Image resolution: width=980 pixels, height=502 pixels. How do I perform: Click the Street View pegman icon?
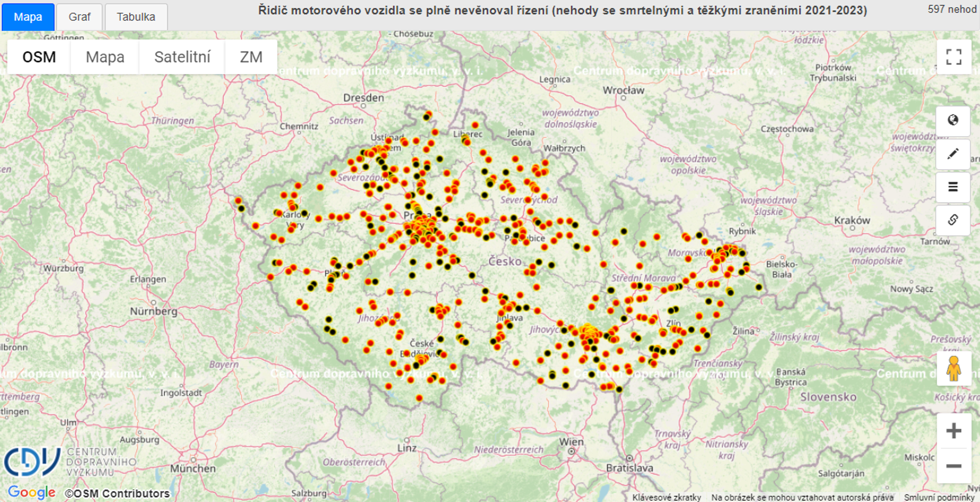pyautogui.click(x=954, y=369)
